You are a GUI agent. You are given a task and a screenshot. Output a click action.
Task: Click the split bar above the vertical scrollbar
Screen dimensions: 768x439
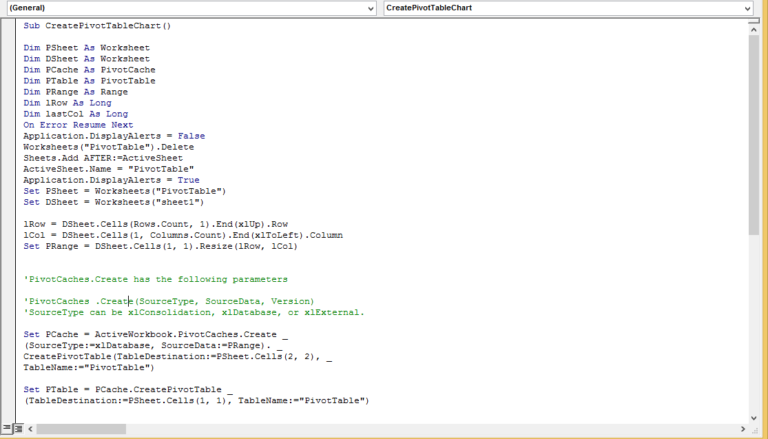[x=754, y=21]
